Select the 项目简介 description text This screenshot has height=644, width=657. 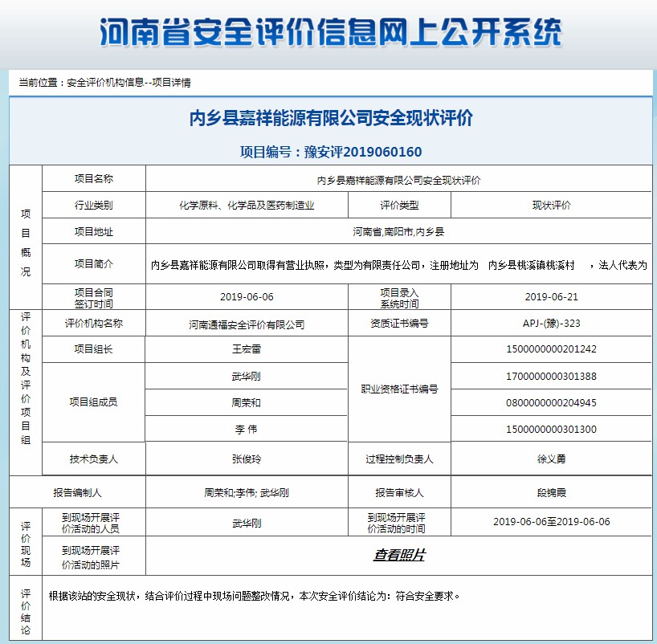point(399,265)
